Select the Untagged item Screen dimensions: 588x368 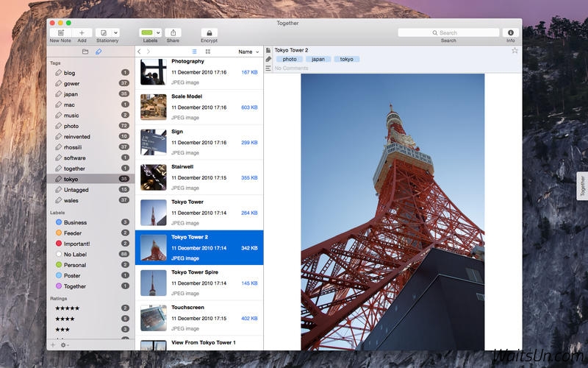90,190
